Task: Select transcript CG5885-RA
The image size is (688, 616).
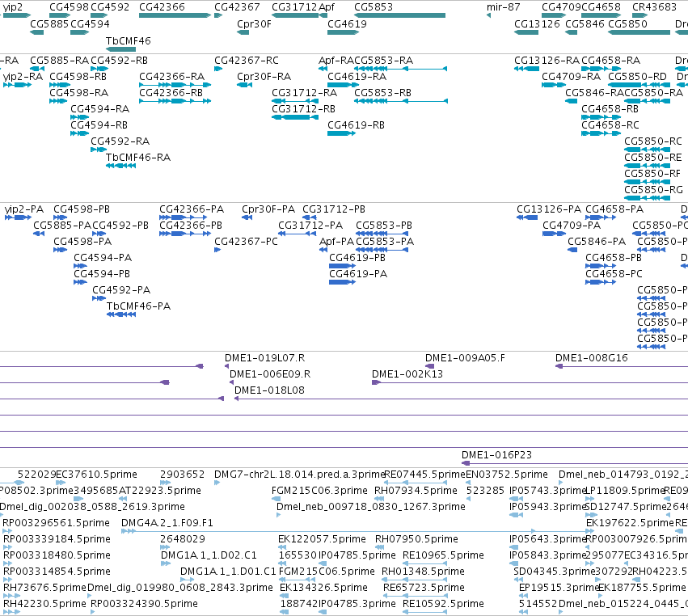Action: point(59,60)
